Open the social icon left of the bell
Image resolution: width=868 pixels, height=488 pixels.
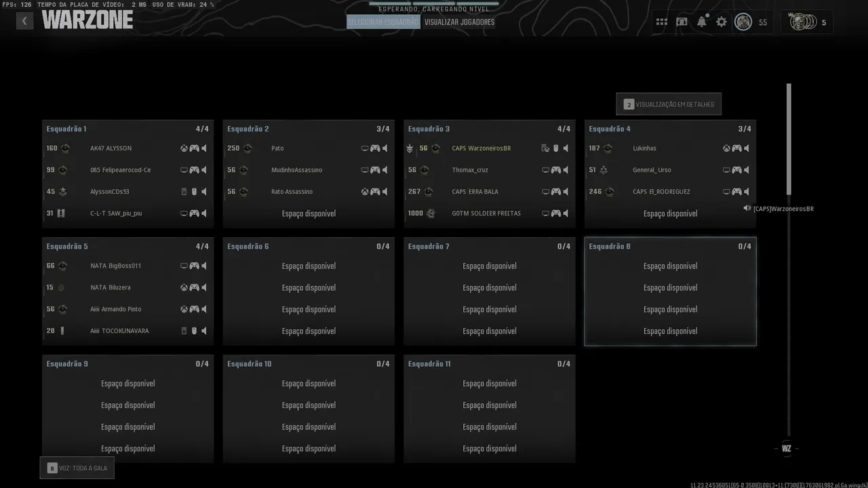pyautogui.click(x=682, y=22)
